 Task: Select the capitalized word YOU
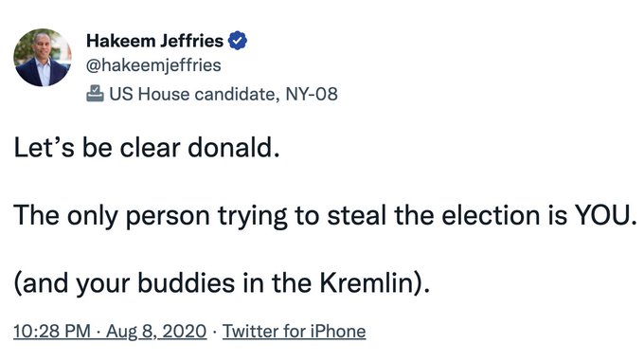tap(602, 215)
